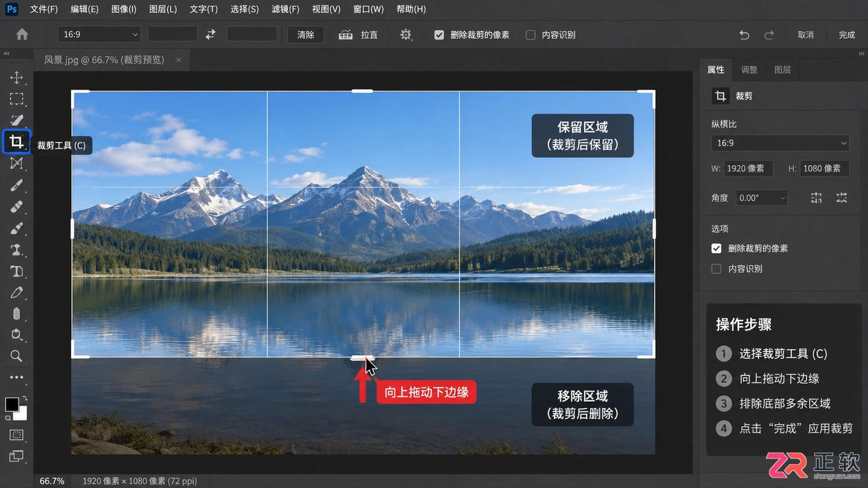Screen dimensions: 868x488
Task: Open the 滤镜(F) menu
Action: click(286, 9)
